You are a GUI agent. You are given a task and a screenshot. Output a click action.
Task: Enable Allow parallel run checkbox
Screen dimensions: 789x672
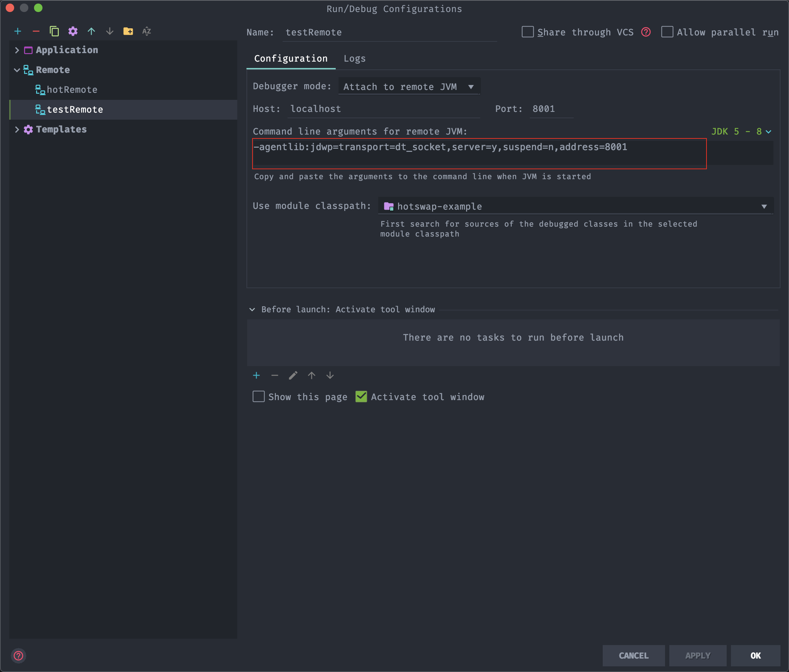point(667,32)
